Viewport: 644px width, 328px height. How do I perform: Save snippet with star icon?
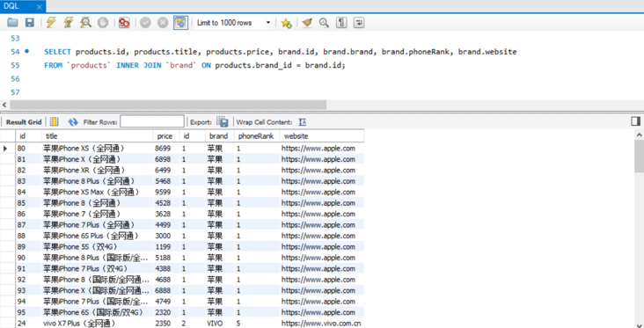click(x=286, y=23)
